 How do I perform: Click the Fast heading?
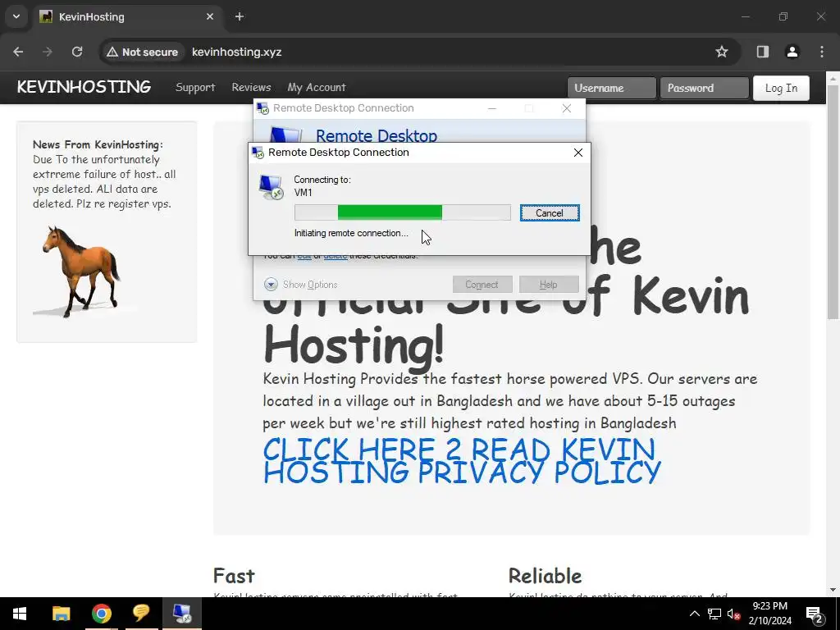click(x=234, y=576)
